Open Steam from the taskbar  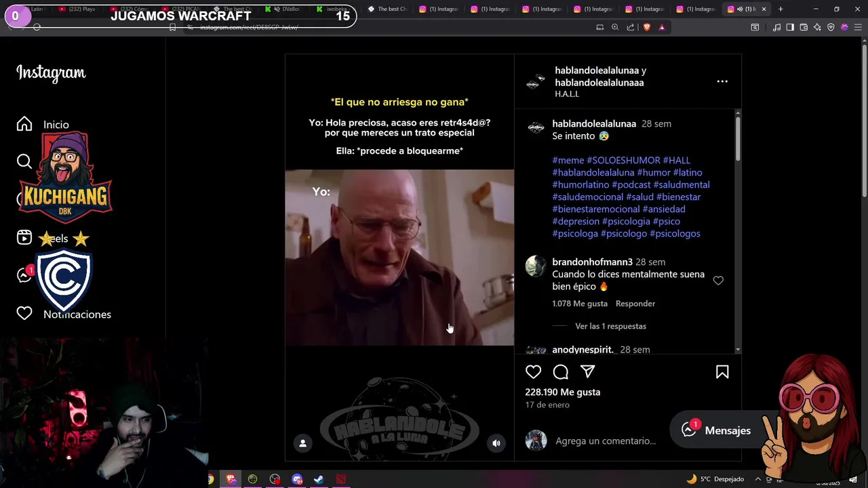[x=319, y=479]
